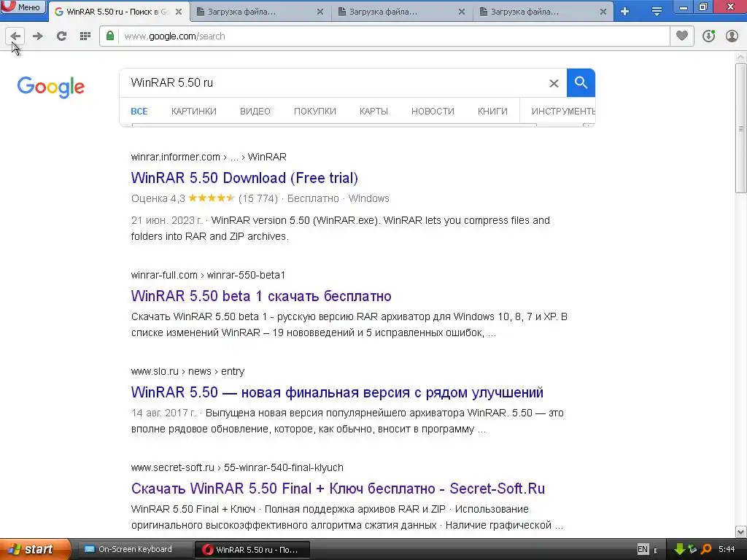This screenshot has height=560, width=747.
Task: Click the taskbar clock showing 5:44
Action: pyautogui.click(x=727, y=550)
